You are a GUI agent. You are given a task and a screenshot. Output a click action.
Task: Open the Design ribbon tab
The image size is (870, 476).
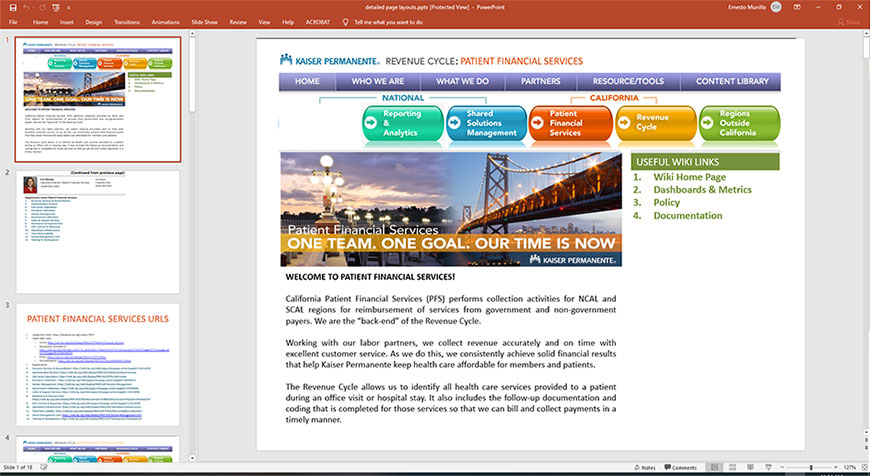[93, 22]
